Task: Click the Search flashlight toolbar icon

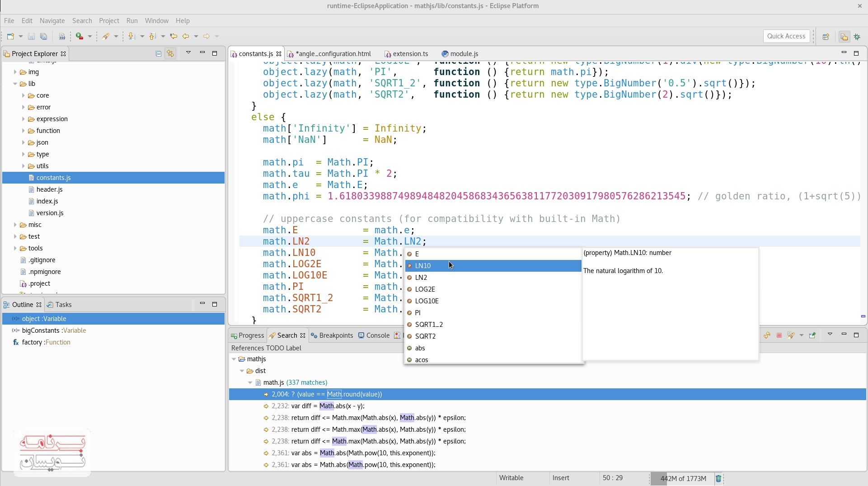Action: [x=106, y=36]
